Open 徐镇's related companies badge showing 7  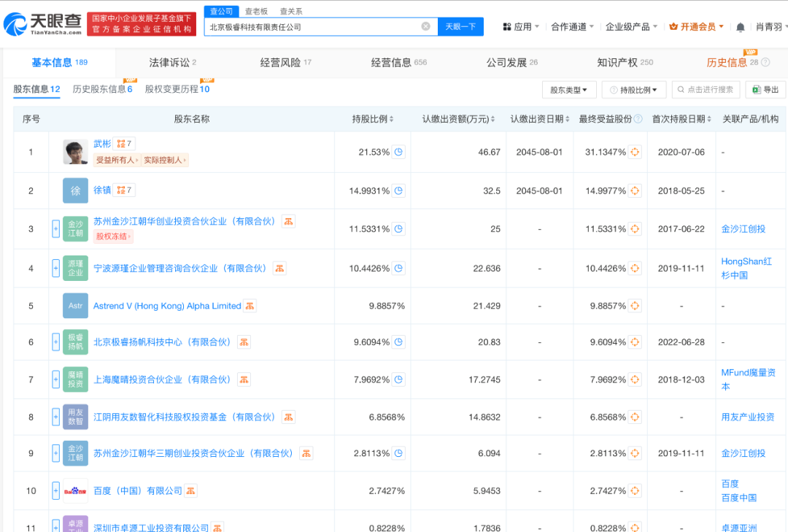tap(124, 190)
